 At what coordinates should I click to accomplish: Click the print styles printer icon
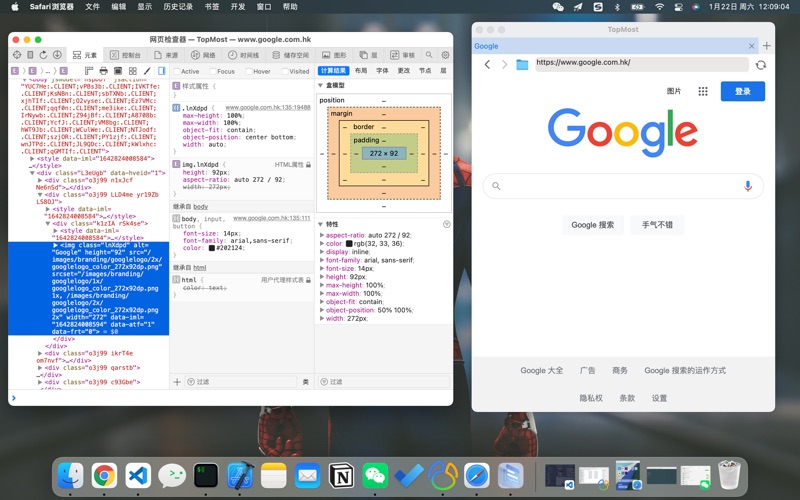coord(103,71)
